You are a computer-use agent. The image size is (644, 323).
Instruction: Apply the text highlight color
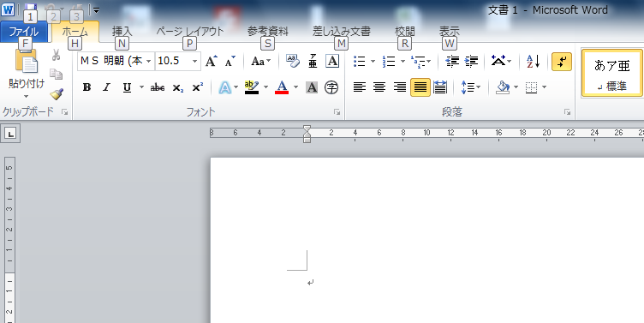pyautogui.click(x=252, y=87)
